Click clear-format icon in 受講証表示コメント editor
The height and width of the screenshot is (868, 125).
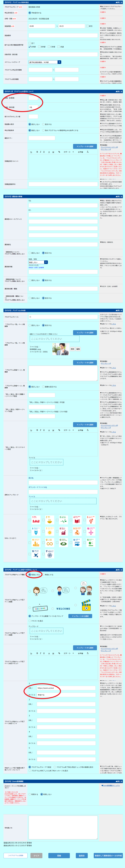tap(88, 152)
